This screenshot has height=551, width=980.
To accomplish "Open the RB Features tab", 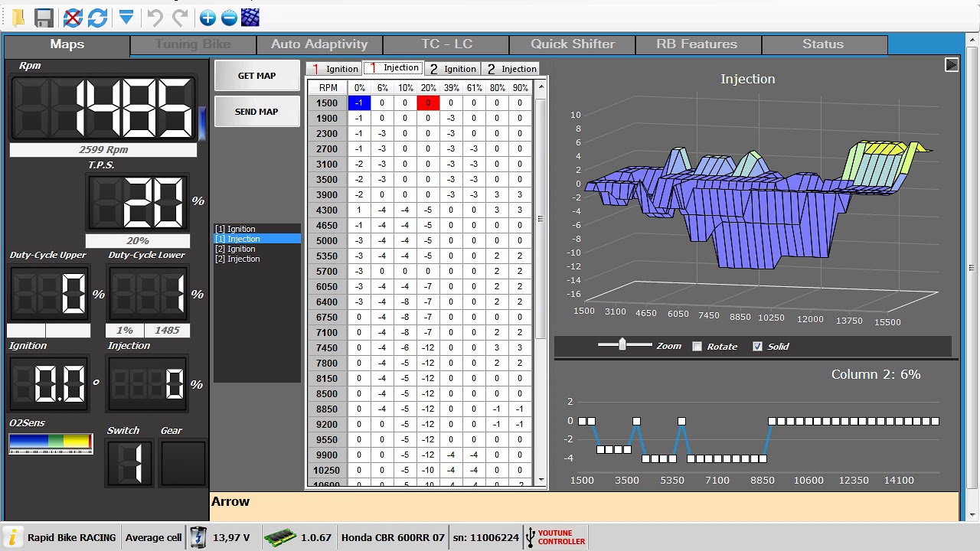I will tap(697, 44).
